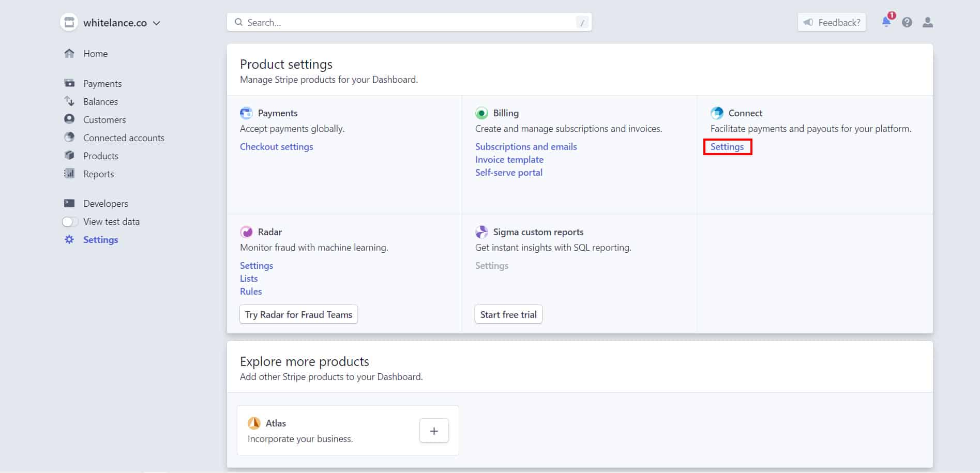Open the help question mark icon
The height and width of the screenshot is (473, 980).
point(907,22)
